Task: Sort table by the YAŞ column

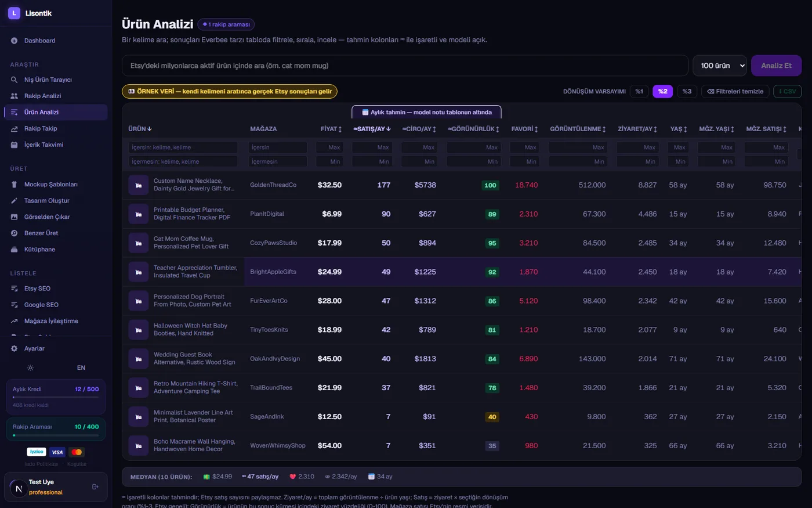Action: pyautogui.click(x=679, y=129)
